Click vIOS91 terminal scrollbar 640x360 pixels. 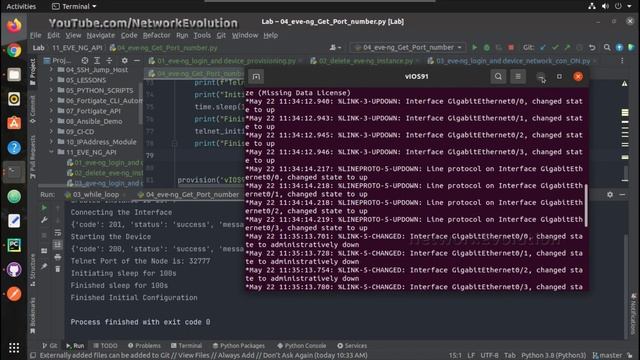tap(586, 205)
